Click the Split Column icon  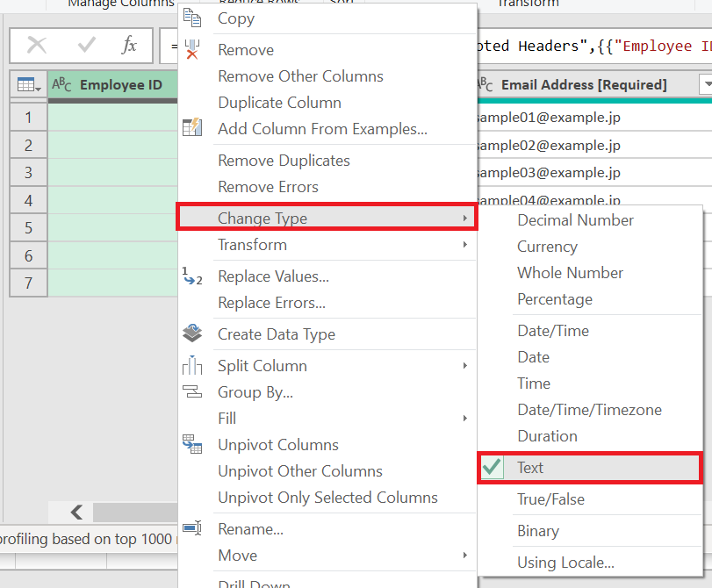(x=192, y=366)
